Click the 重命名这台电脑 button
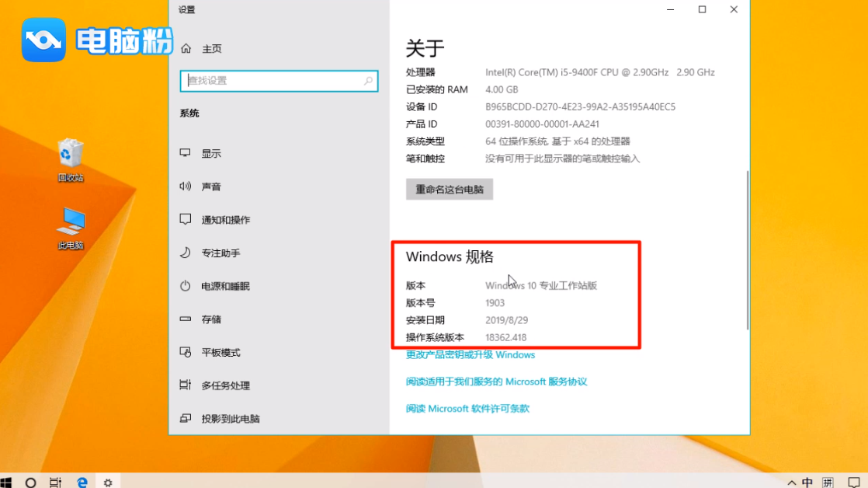 tap(450, 190)
